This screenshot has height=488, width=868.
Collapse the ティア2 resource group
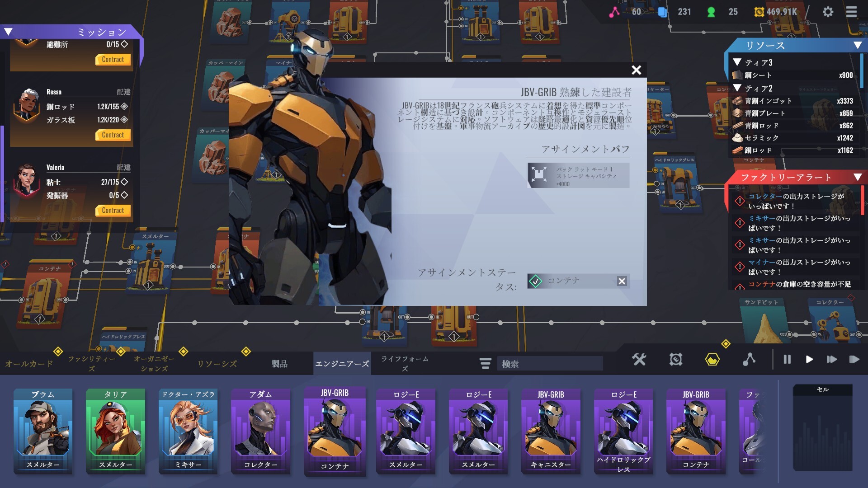[737, 88]
